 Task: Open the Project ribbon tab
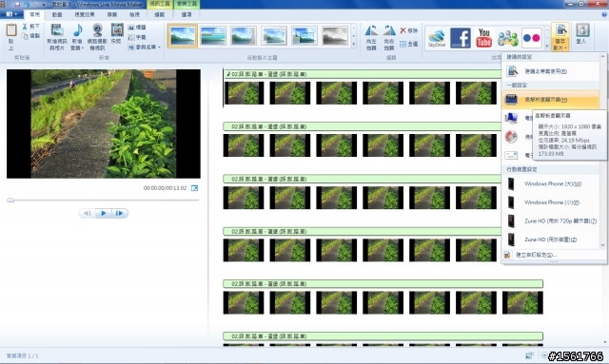[112, 14]
